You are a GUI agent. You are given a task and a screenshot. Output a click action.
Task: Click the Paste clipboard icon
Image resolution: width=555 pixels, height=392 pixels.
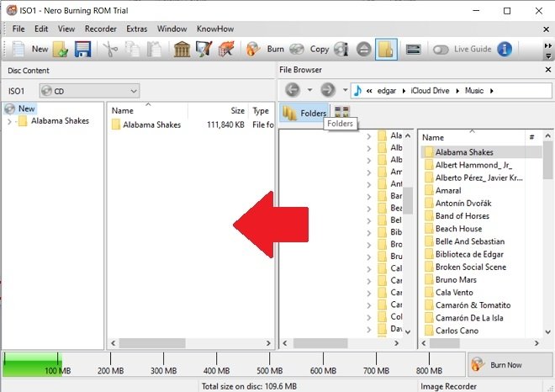(x=155, y=49)
